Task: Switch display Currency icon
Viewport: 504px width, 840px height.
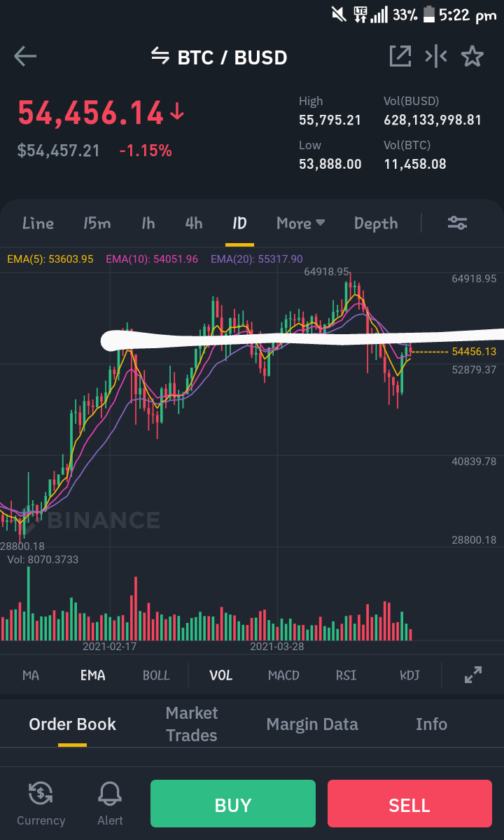Action: 41,803
